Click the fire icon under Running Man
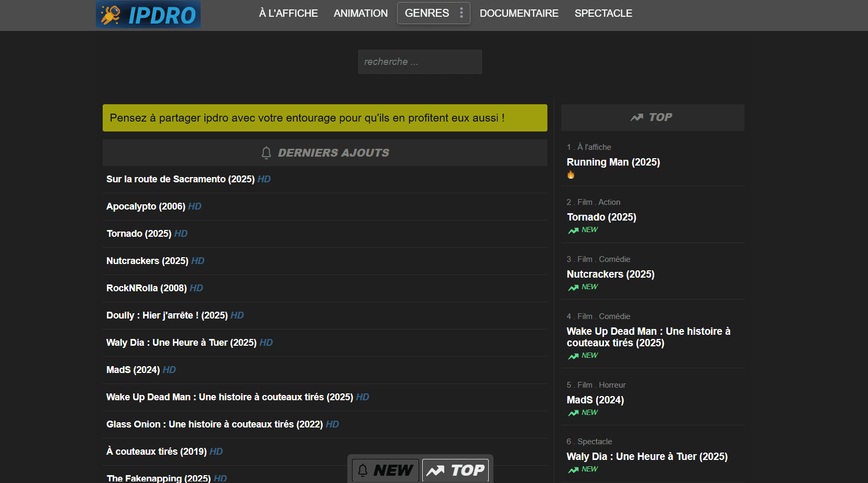Viewport: 868px width, 483px height. pyautogui.click(x=570, y=175)
